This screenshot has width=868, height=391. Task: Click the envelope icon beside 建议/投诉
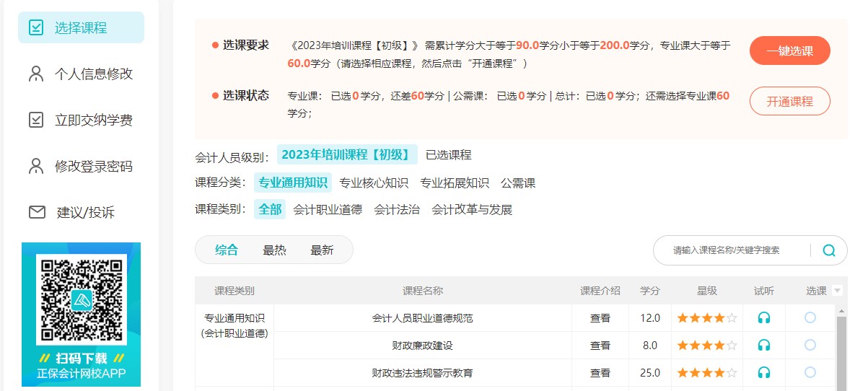coord(36,212)
